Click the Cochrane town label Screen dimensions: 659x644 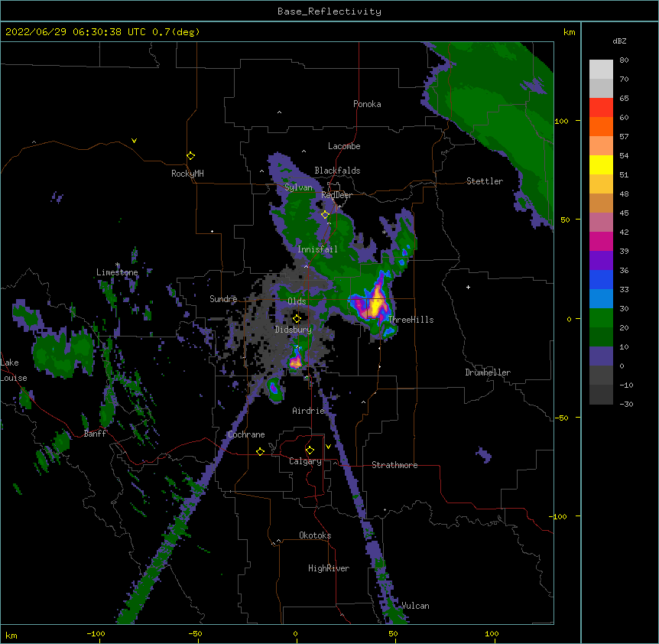click(x=246, y=434)
